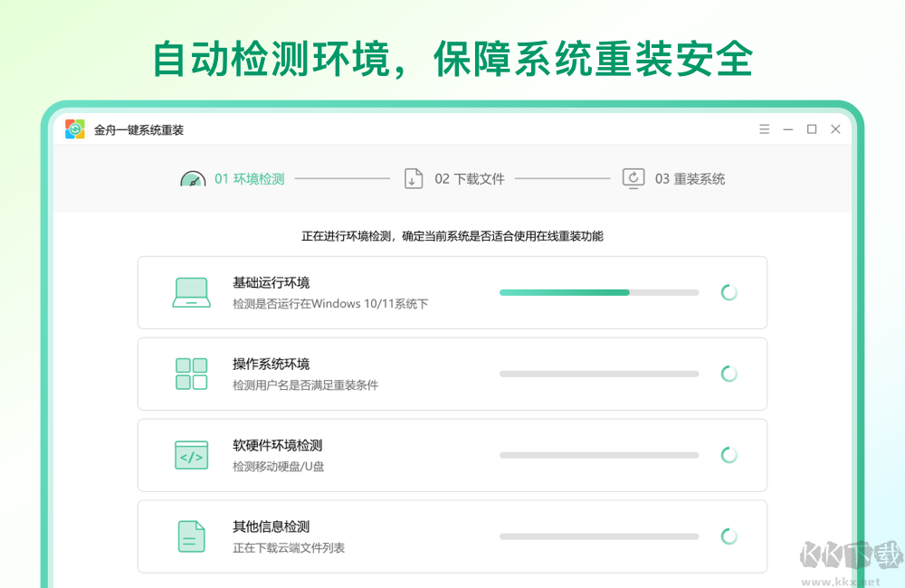Click the 基础运行环境 title text
Image resolution: width=905 pixels, height=588 pixels.
tap(271, 283)
